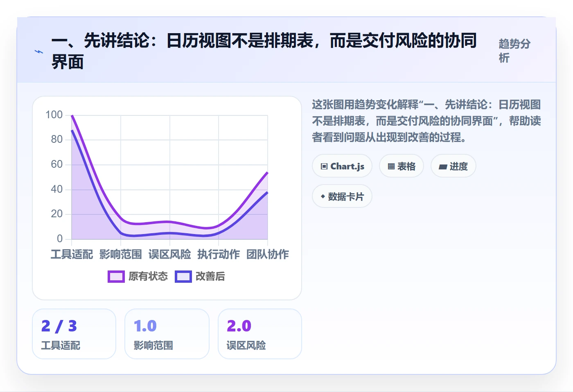Viewport: 573px width, 392px height.
Task: Open the 1.0 影响范围 stat card
Action: pos(167,334)
